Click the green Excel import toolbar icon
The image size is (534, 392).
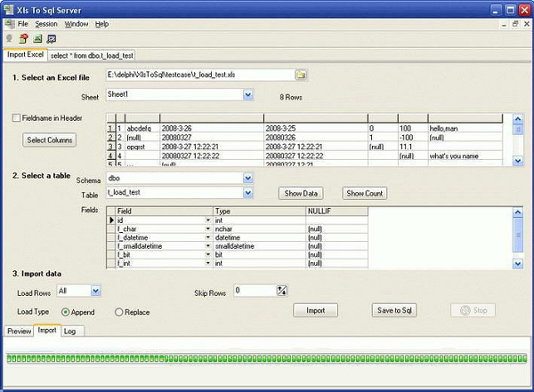(x=37, y=38)
